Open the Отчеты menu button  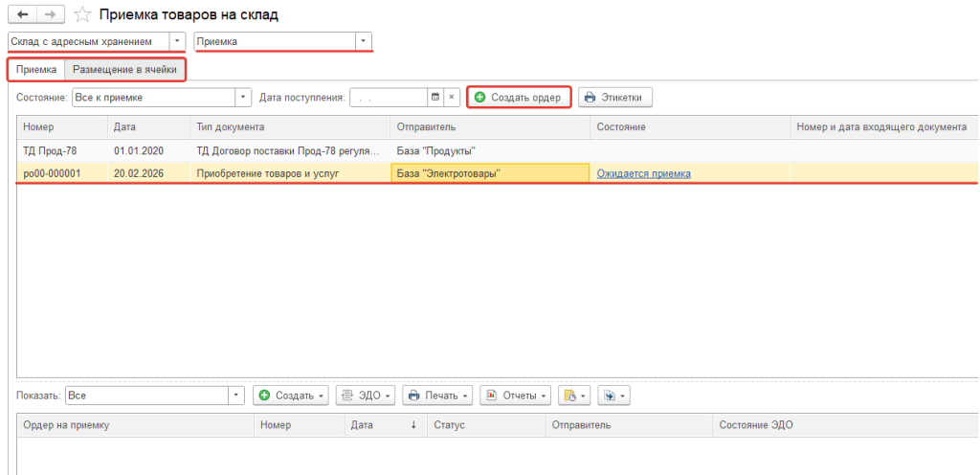pyautogui.click(x=517, y=396)
